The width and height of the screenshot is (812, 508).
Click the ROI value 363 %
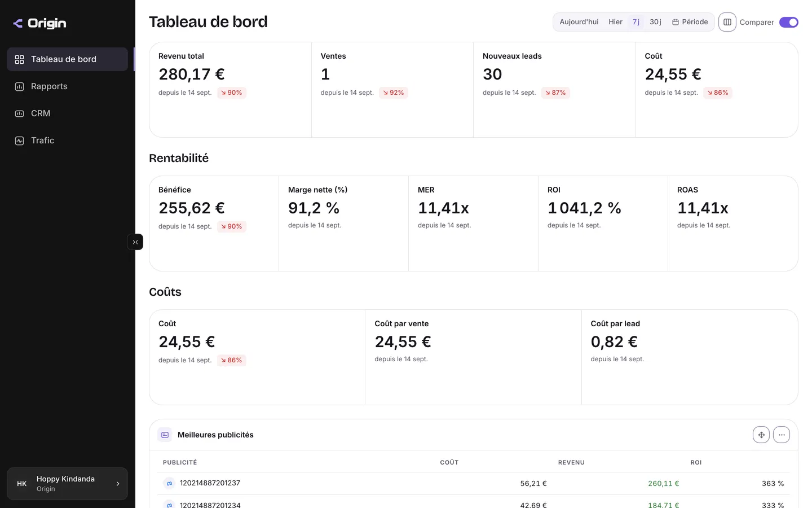(773, 484)
